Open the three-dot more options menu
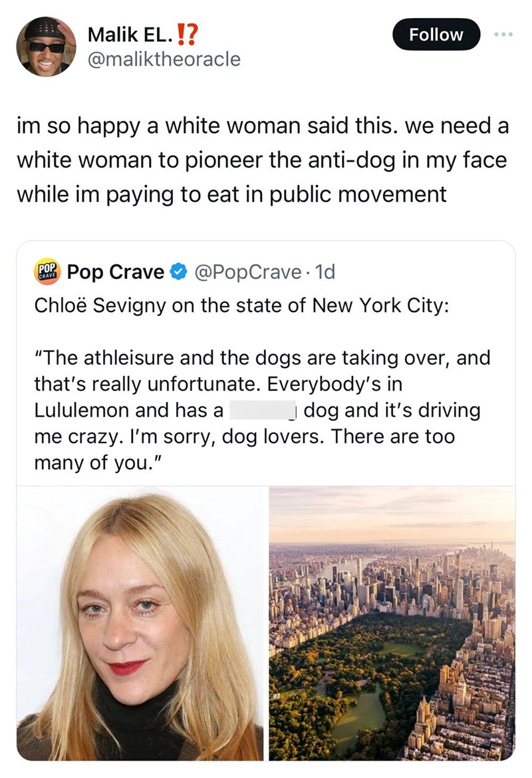The width and height of the screenshot is (532, 778). (x=502, y=34)
